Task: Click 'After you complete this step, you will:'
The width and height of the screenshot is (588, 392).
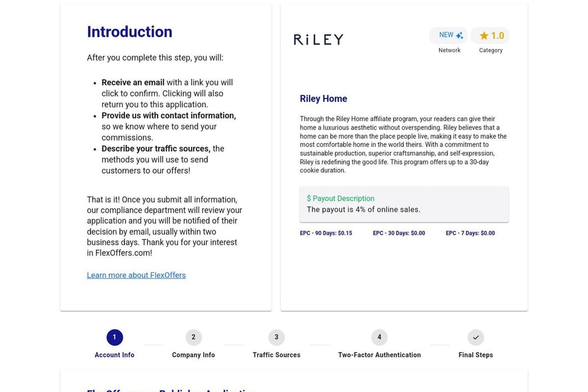Action: [155, 58]
